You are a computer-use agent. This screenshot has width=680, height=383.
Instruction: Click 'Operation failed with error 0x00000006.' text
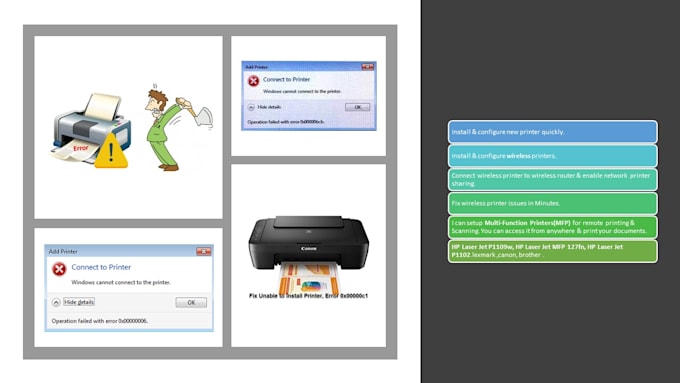[x=100, y=321]
